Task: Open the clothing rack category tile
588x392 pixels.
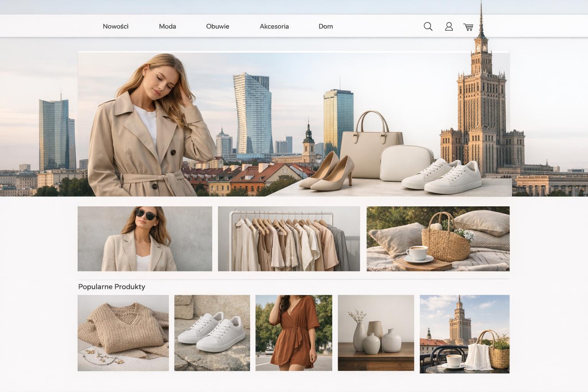Action: click(x=289, y=238)
